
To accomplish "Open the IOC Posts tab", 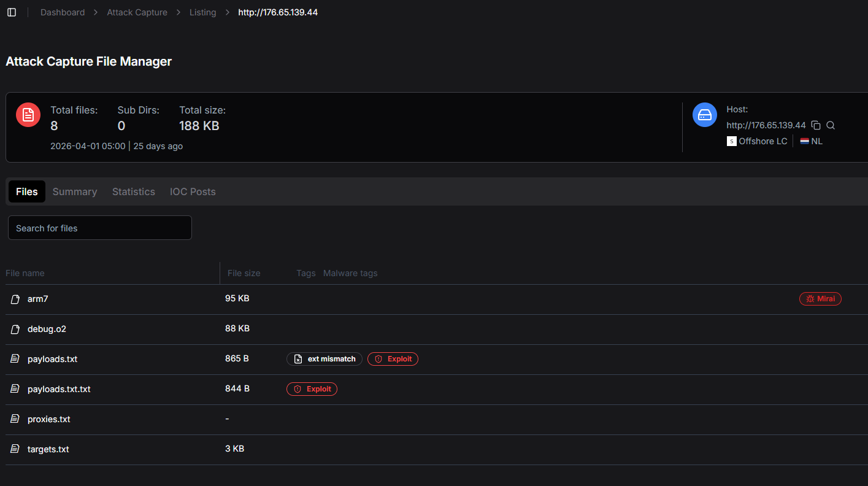I will click(193, 191).
